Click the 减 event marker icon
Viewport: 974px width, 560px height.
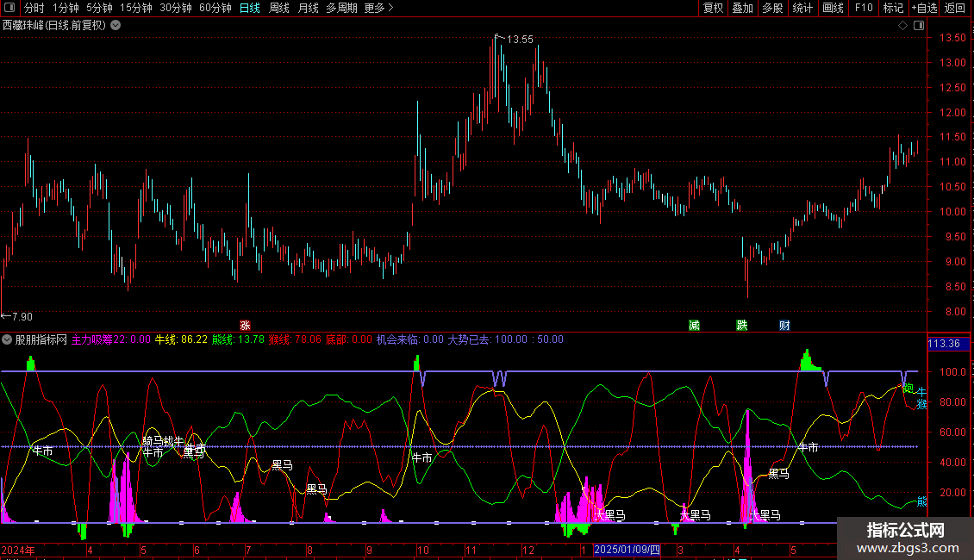(694, 326)
